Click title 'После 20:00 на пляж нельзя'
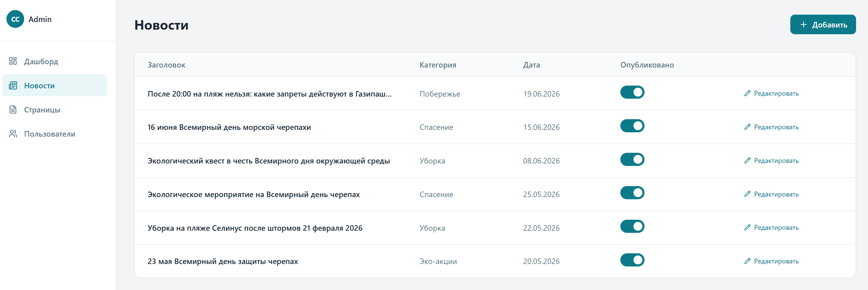The image size is (868, 290). tap(270, 94)
